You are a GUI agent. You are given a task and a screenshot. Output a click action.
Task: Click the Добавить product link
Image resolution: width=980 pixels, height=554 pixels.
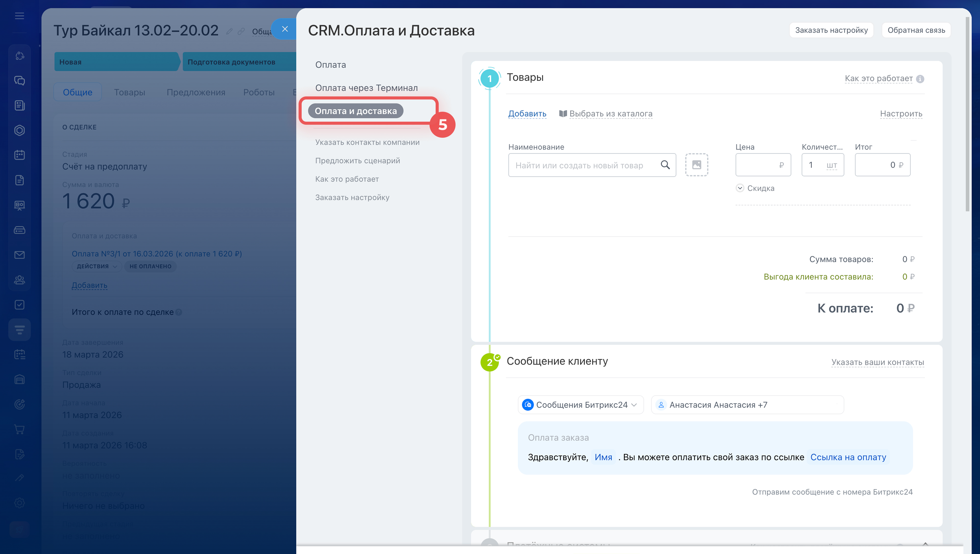pyautogui.click(x=527, y=114)
